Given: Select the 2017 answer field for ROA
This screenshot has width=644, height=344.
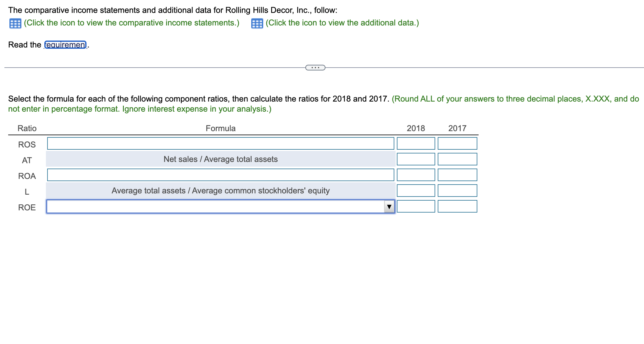Looking at the screenshot, I should [457, 175].
